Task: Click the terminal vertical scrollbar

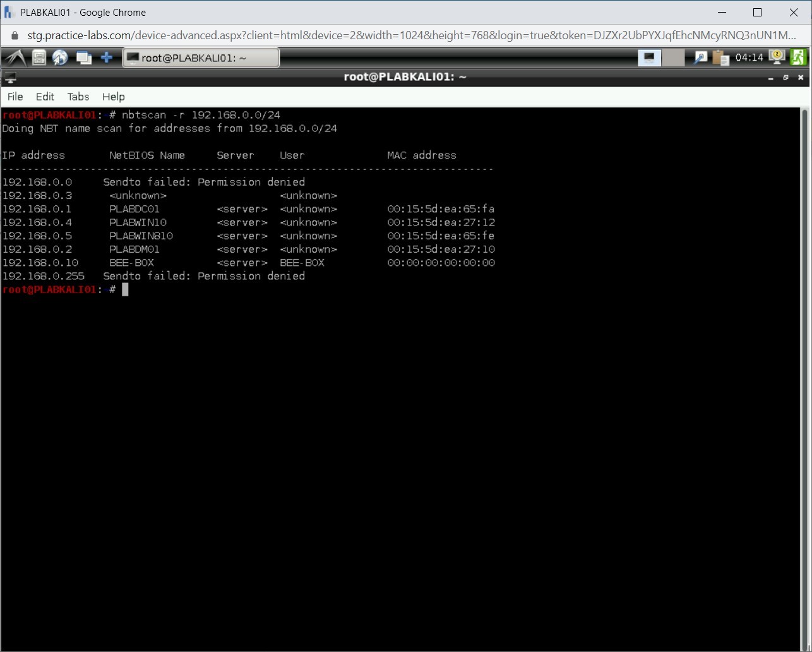Action: pyautogui.click(x=804, y=378)
